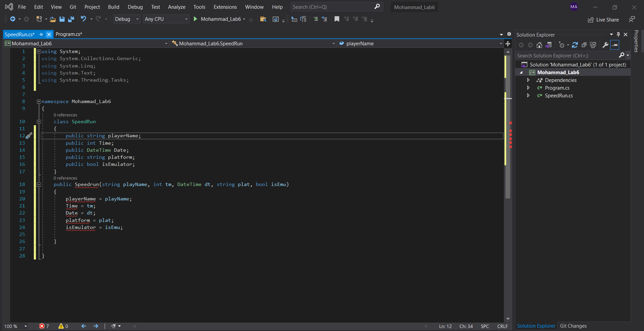Open Properties via the wrench icon

click(605, 45)
